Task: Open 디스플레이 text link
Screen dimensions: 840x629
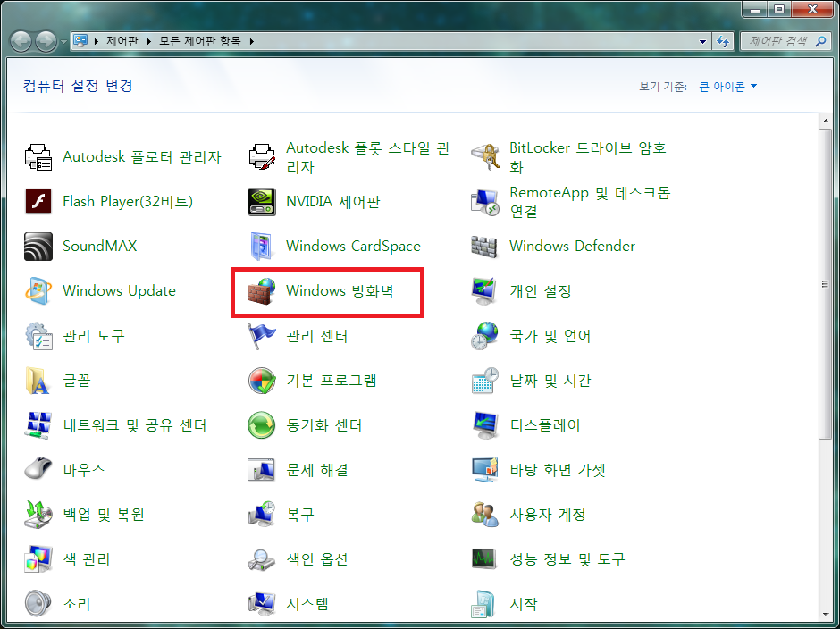Action: tap(544, 425)
